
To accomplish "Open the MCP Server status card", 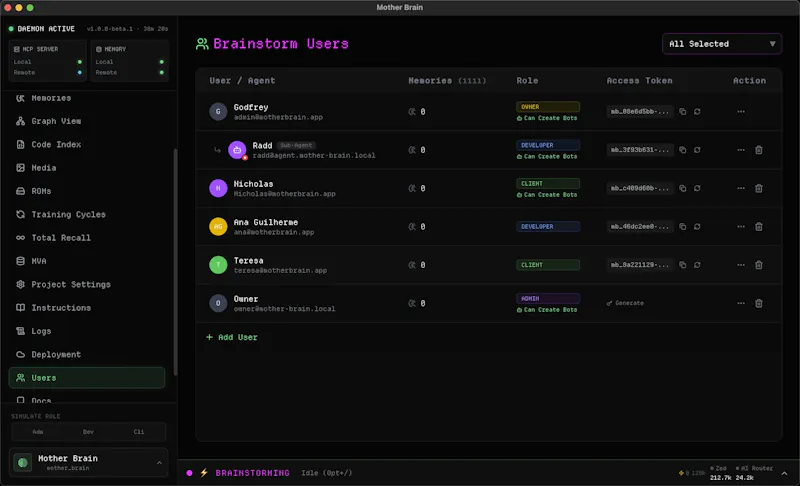I will point(47,61).
